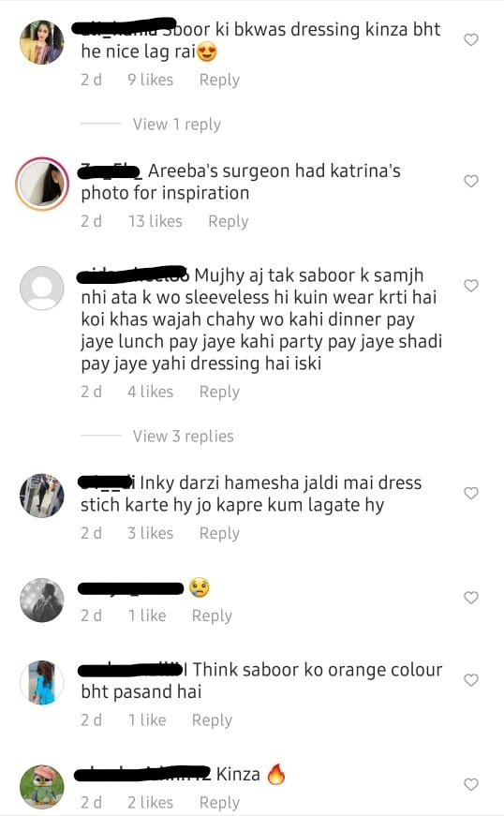Like the orange colour comment

click(470, 680)
